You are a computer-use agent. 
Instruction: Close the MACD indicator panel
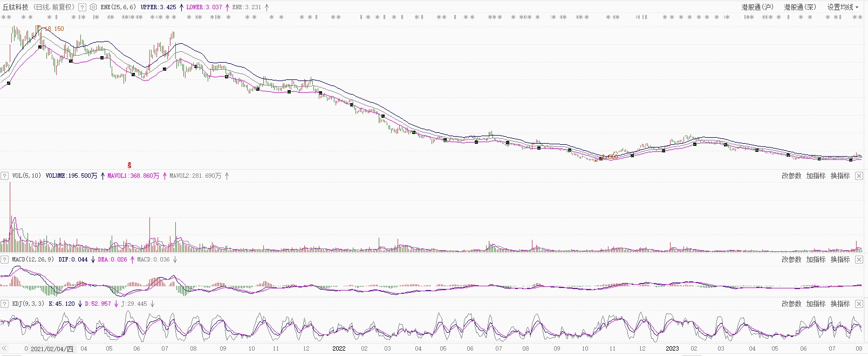(x=859, y=260)
